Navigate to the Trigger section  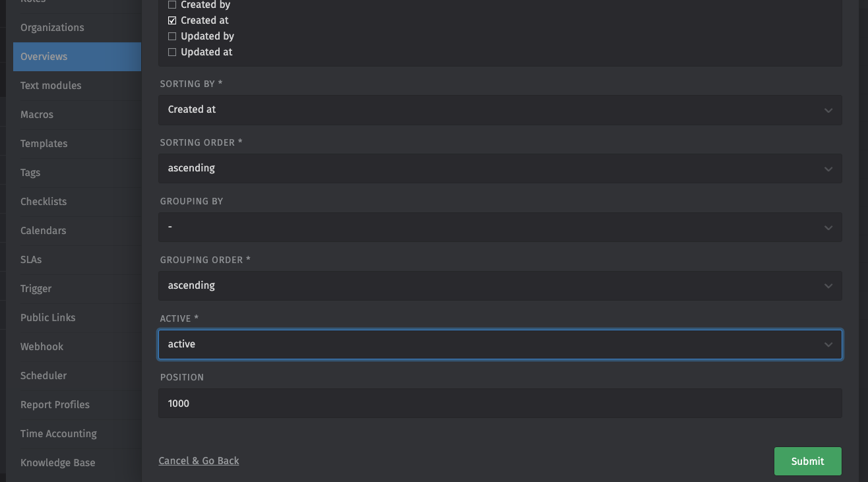click(36, 289)
